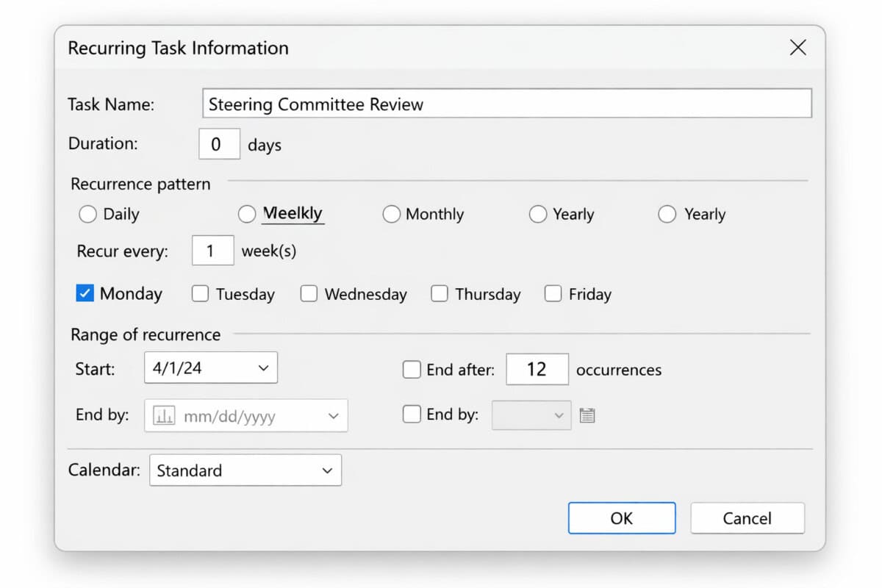882x588 pixels.
Task: Open the Calendar dropdown set to Standard
Action: coord(245,470)
